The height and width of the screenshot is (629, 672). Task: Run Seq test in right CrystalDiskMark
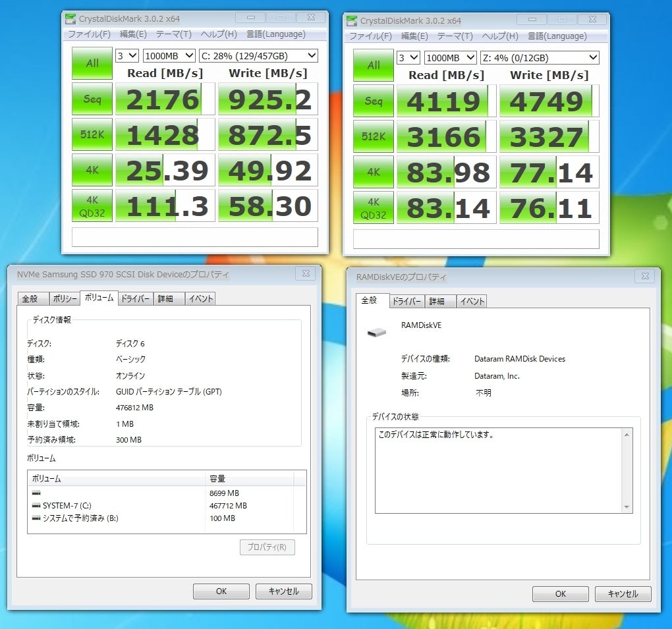pyautogui.click(x=374, y=101)
